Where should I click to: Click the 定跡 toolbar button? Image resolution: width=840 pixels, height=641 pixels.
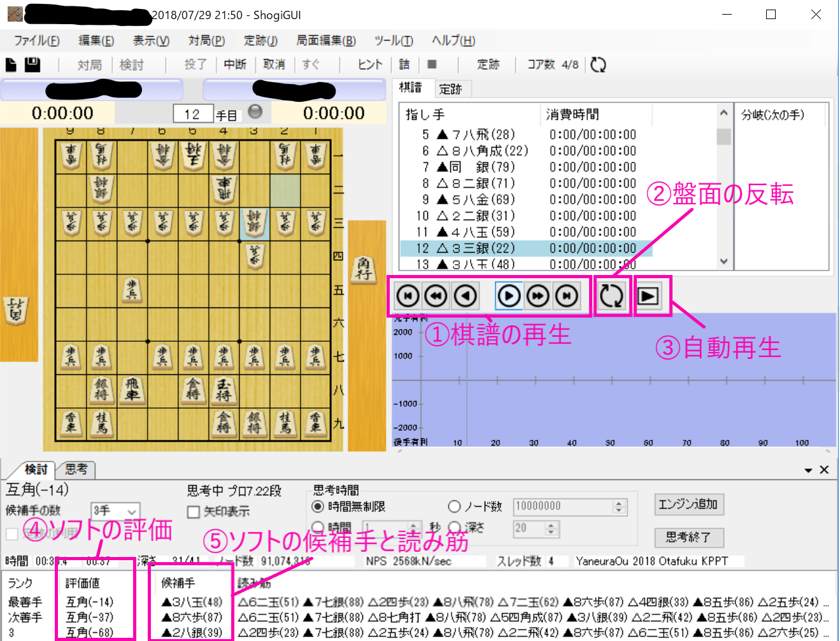(488, 64)
